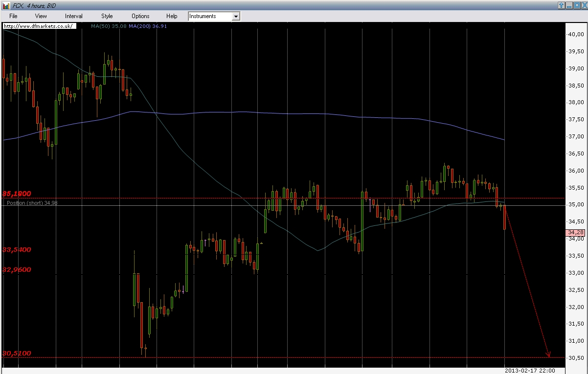Click the 'FCX, 4 hours, BID' window title
The image size is (588, 374).
(35, 5)
